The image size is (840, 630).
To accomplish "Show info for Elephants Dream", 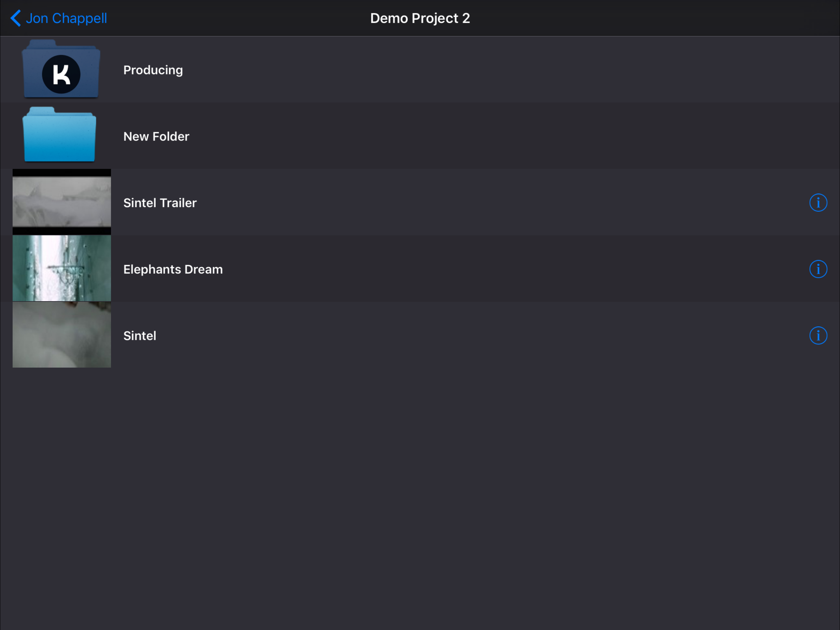I will (818, 269).
